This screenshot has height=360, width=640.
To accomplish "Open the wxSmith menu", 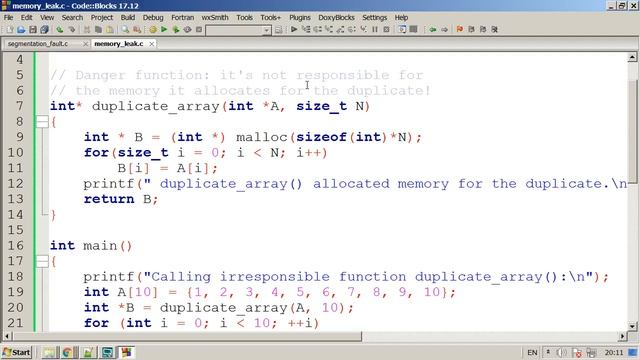I will (215, 18).
